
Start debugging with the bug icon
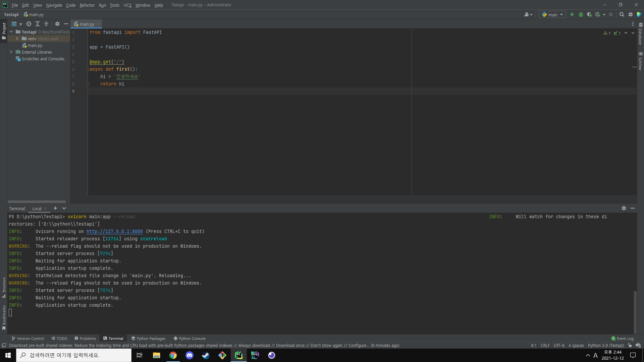[581, 14]
